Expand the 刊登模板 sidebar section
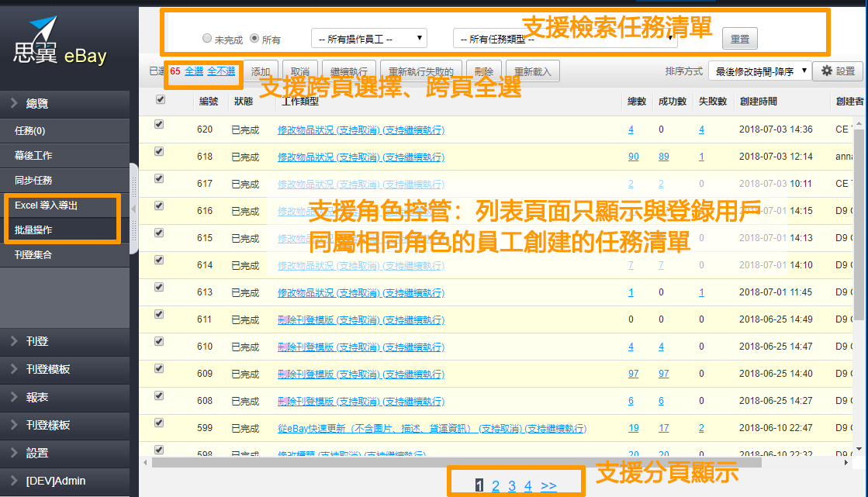Image resolution: width=868 pixels, height=497 pixels. (x=64, y=369)
